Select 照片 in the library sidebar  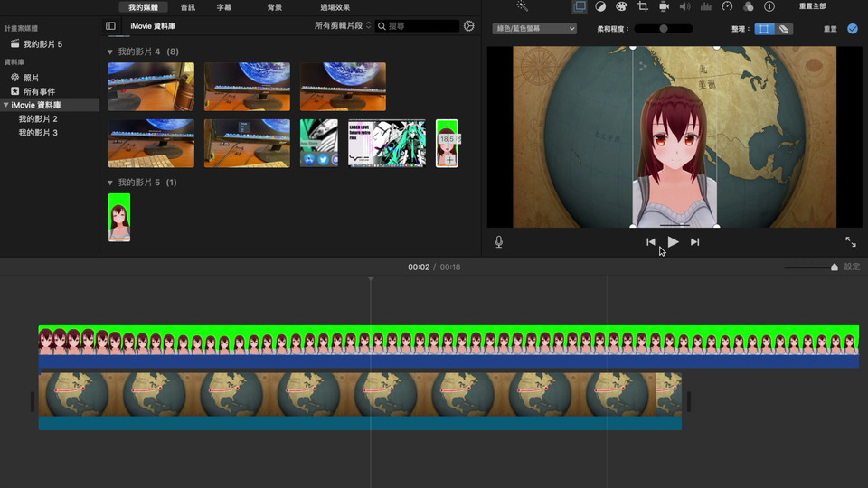click(31, 78)
